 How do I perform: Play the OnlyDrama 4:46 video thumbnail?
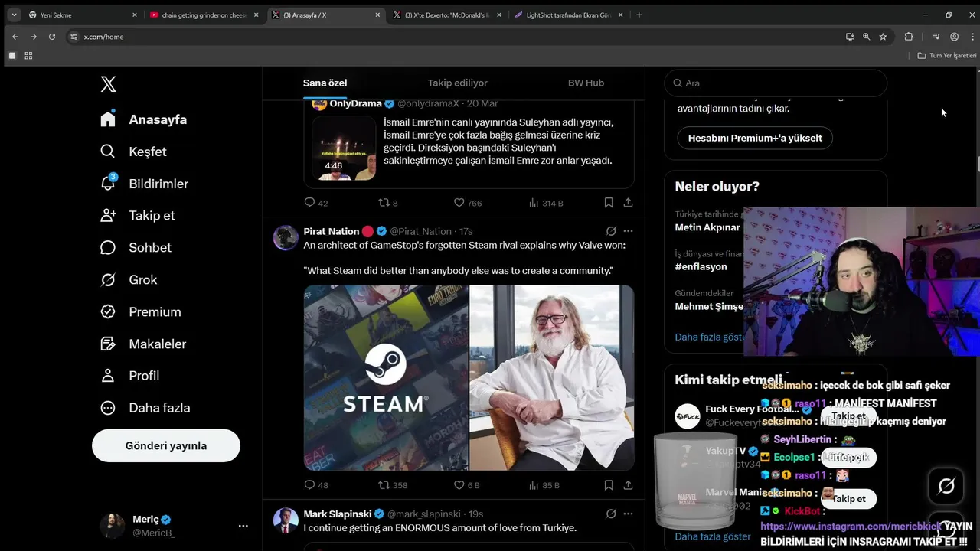(x=344, y=148)
